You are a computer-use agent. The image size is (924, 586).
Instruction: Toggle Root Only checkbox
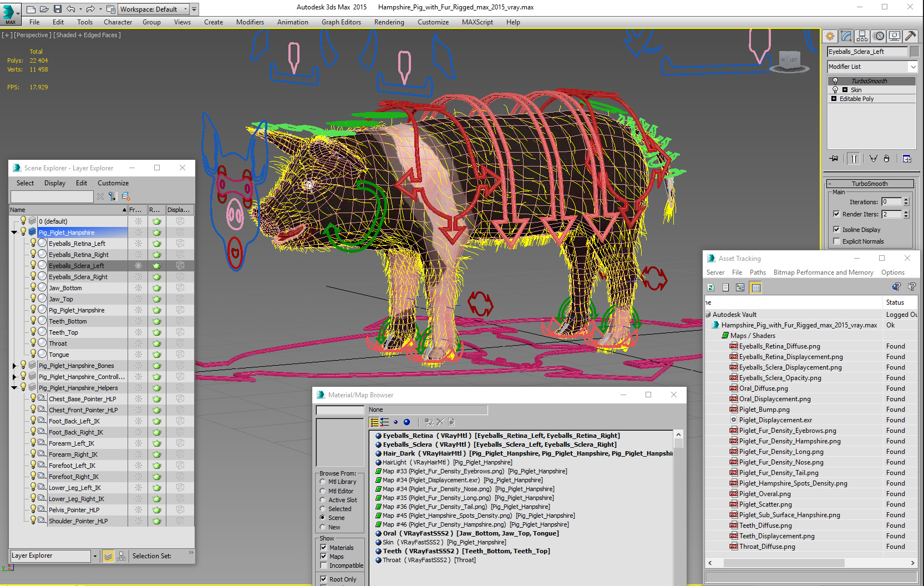(323, 579)
